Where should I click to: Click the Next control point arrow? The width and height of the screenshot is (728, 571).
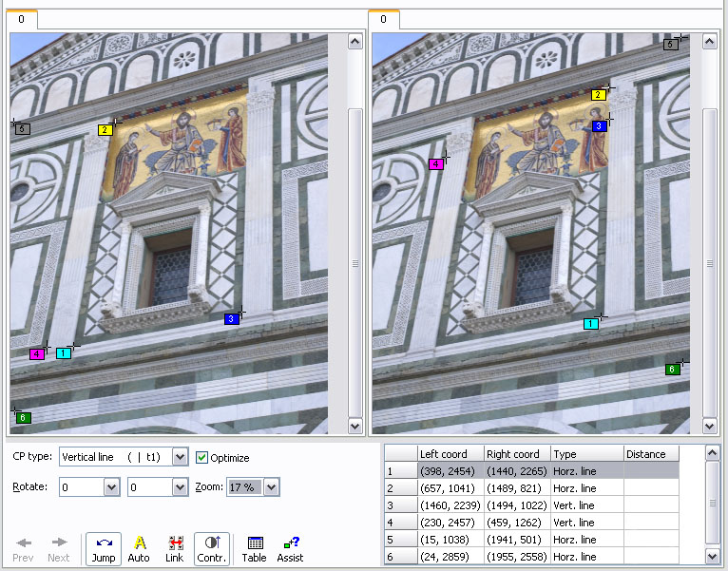click(x=59, y=549)
